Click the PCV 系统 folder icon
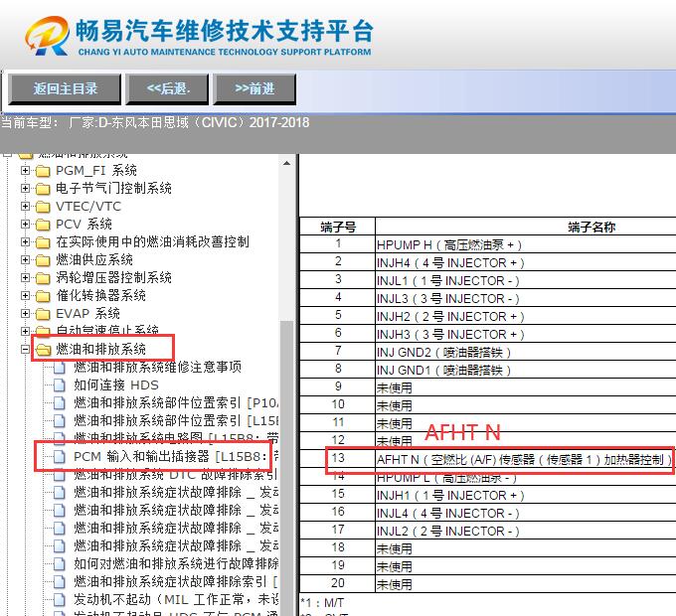The width and height of the screenshot is (676, 616). 43,225
